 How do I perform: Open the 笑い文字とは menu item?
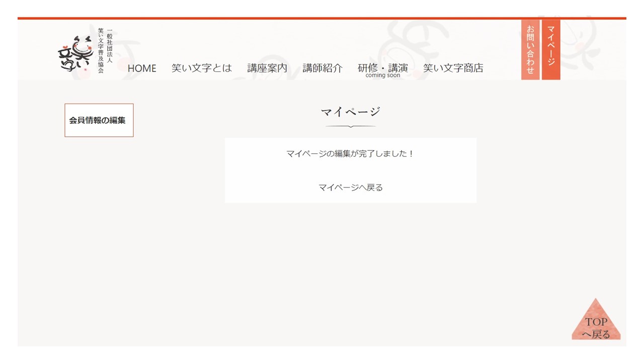202,68
